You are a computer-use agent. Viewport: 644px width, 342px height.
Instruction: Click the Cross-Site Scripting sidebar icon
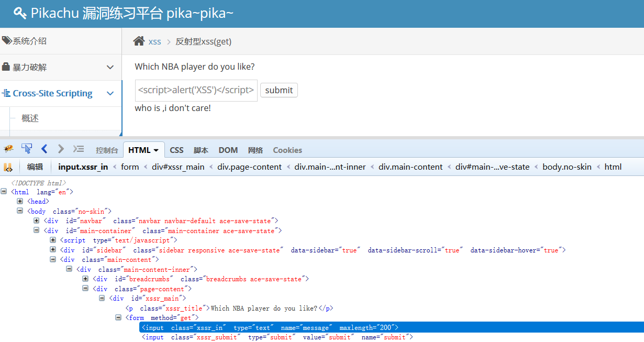6,93
